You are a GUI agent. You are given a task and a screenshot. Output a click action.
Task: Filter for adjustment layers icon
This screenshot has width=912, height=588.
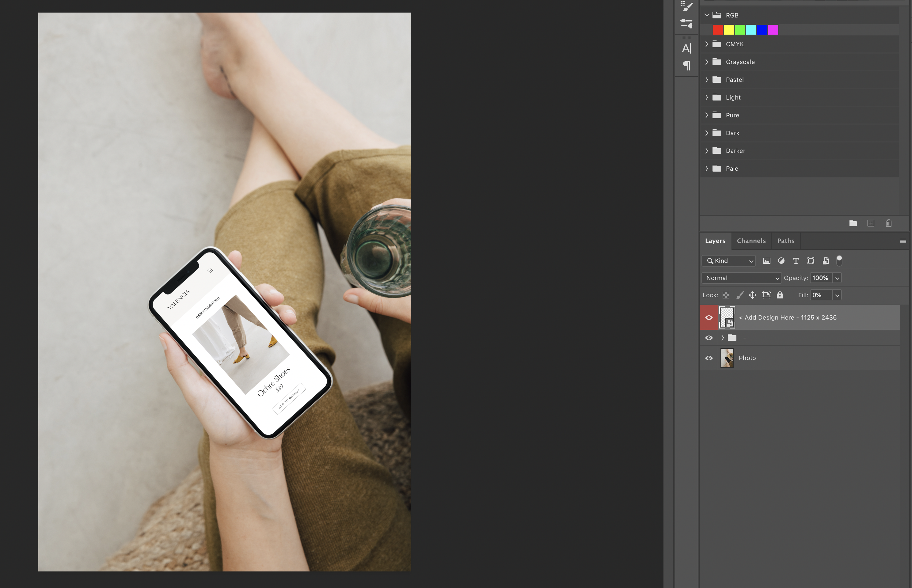781,261
